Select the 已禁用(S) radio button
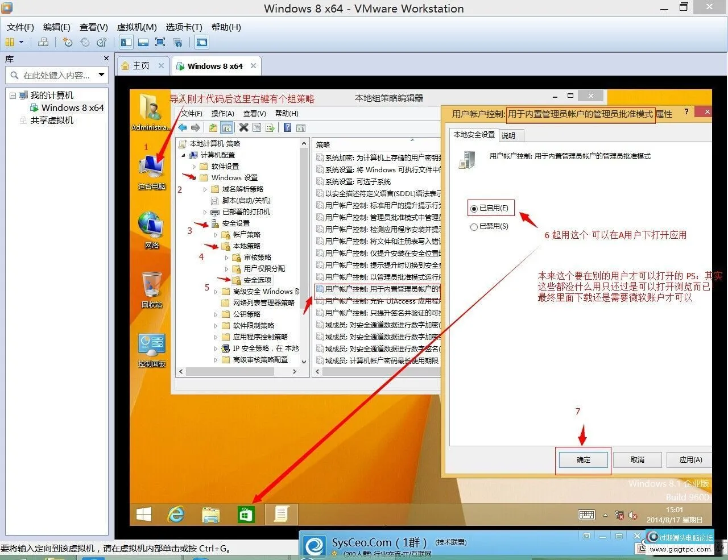Image resolution: width=728 pixels, height=560 pixels. pos(474,226)
